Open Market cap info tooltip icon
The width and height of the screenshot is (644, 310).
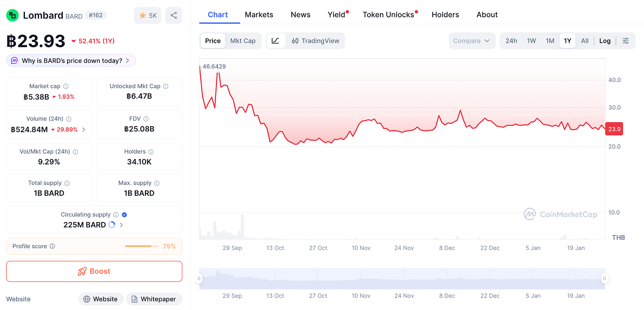coord(66,86)
